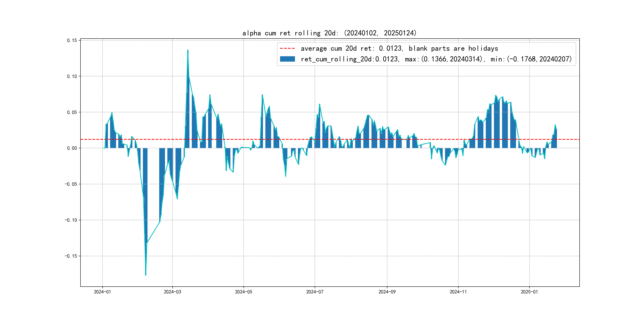Click the 2024-03 x-axis label
644x322 pixels.
pyautogui.click(x=172, y=292)
